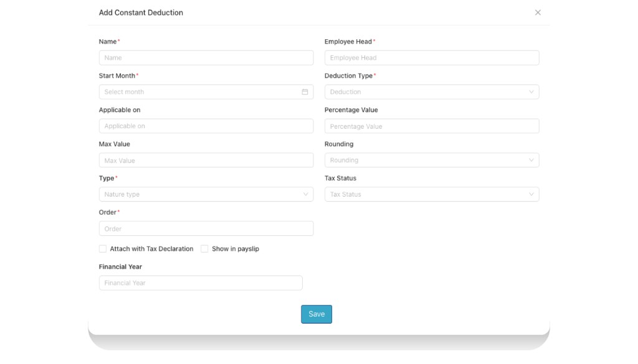Click the Tax Status chevron icon
Screen dimensions: 638x364
(531, 194)
